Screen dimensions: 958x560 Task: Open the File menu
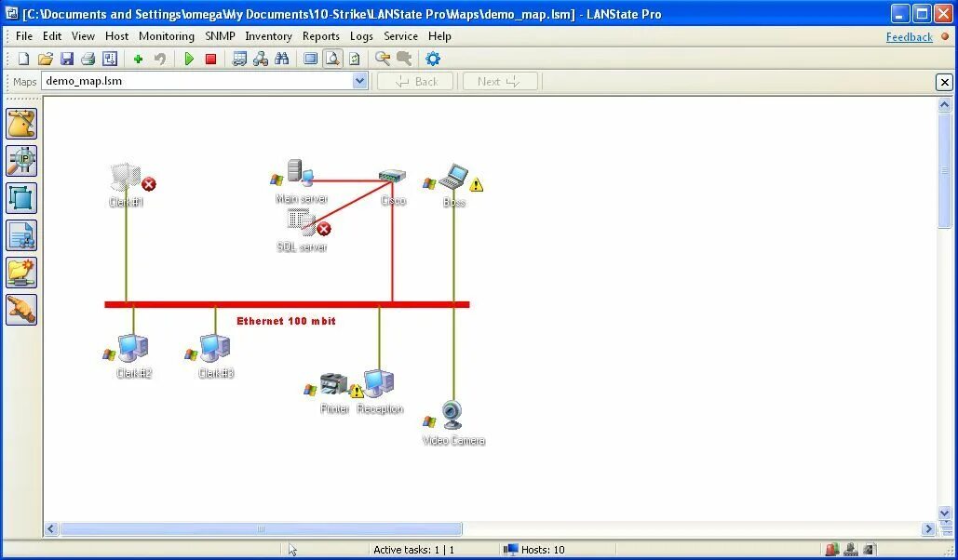[x=24, y=36]
